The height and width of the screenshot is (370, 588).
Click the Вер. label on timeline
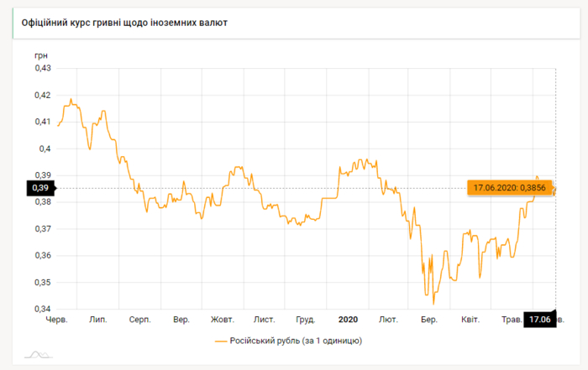coord(181,320)
